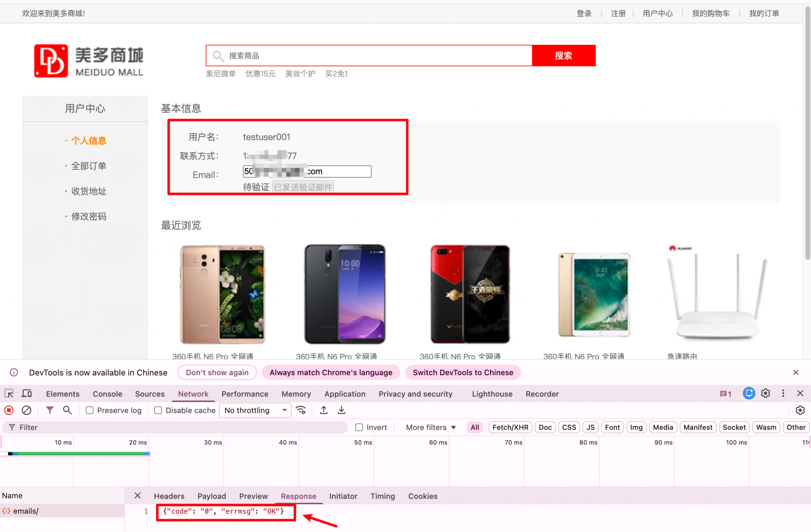Click the import HAR upload icon
Image resolution: width=811 pixels, height=532 pixels.
click(x=324, y=410)
